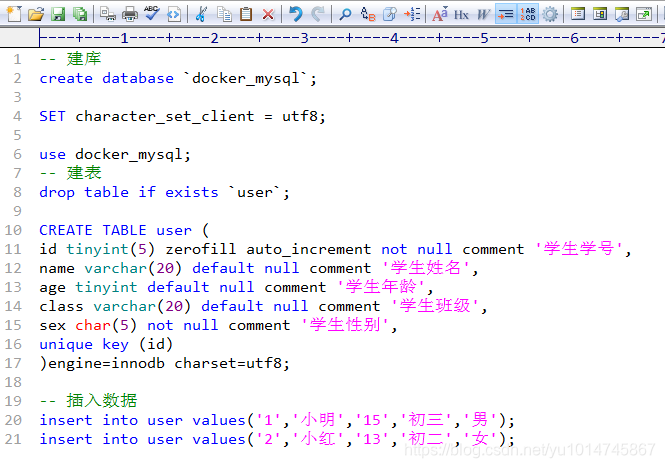665x468 pixels.
Task: Open the font settings icon
Action: click(x=440, y=14)
